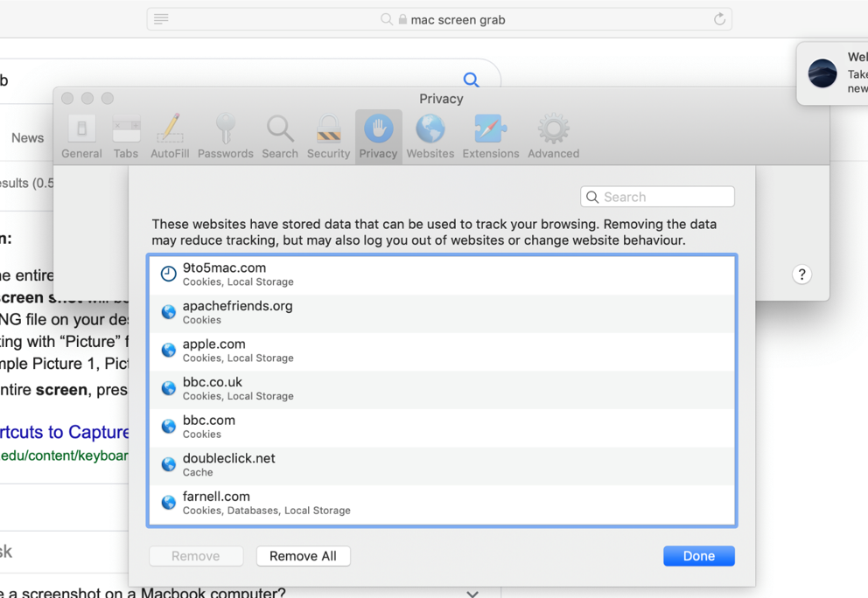Click the clock icon beside 9to5mac.com

[168, 274]
